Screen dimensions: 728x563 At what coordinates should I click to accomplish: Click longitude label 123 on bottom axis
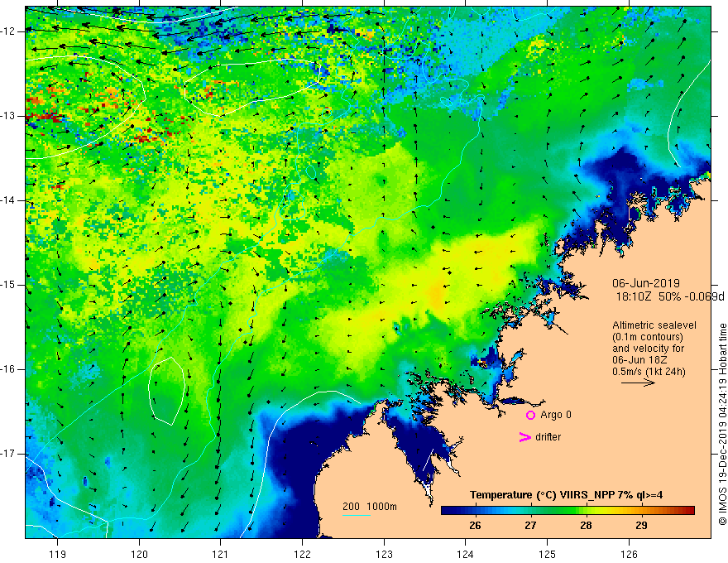click(384, 554)
